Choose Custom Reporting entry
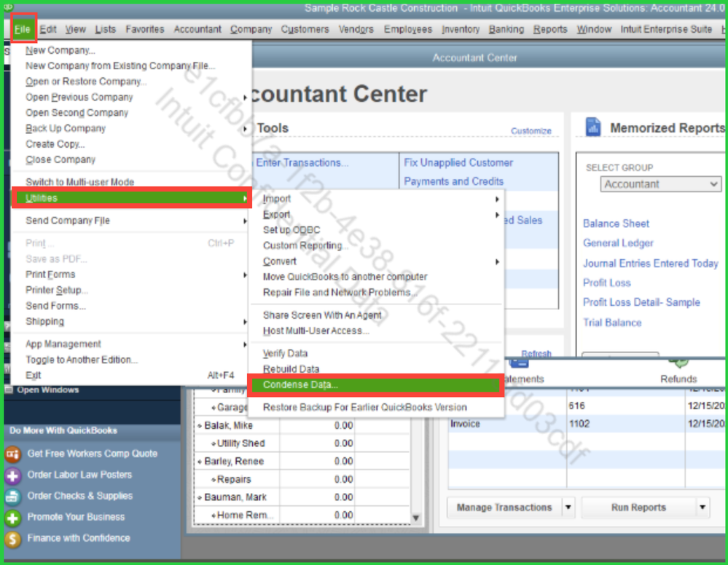728x565 pixels. click(305, 246)
